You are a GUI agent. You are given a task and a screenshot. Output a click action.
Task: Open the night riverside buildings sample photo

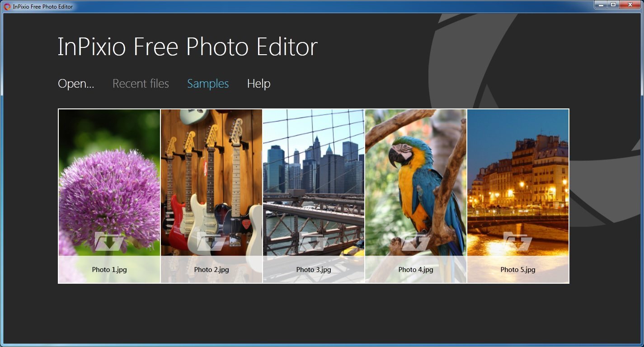518,196
